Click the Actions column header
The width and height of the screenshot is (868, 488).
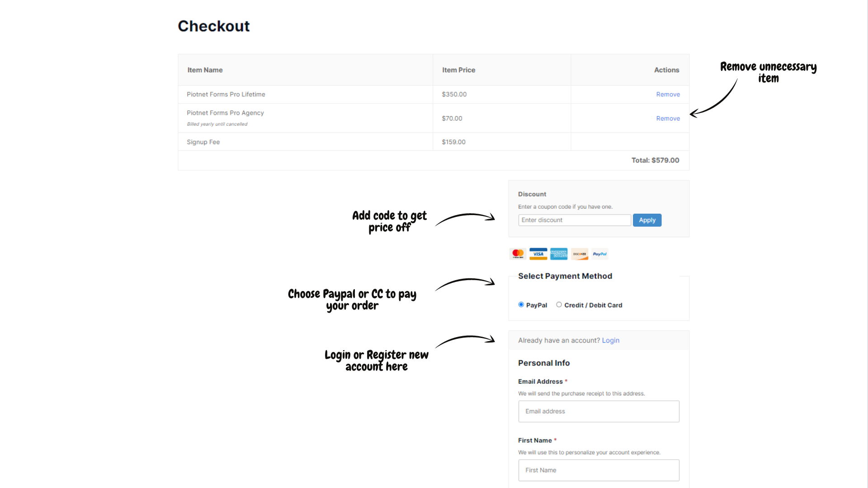tap(666, 70)
